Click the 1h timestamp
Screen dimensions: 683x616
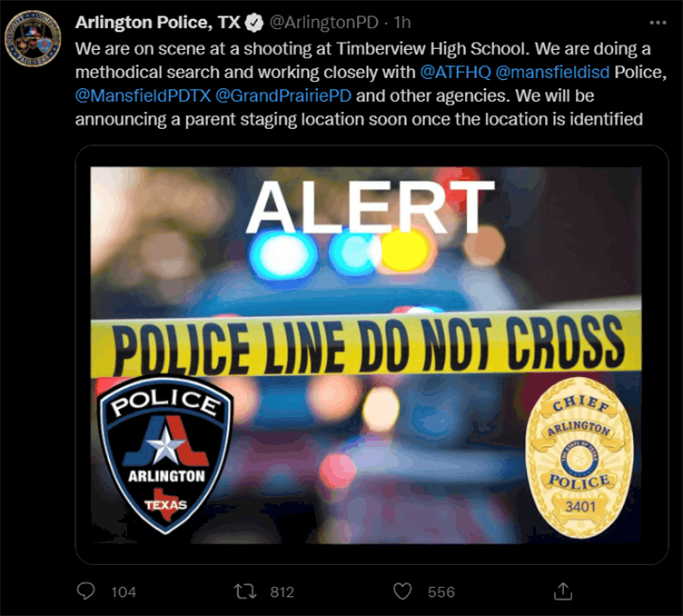(x=402, y=23)
